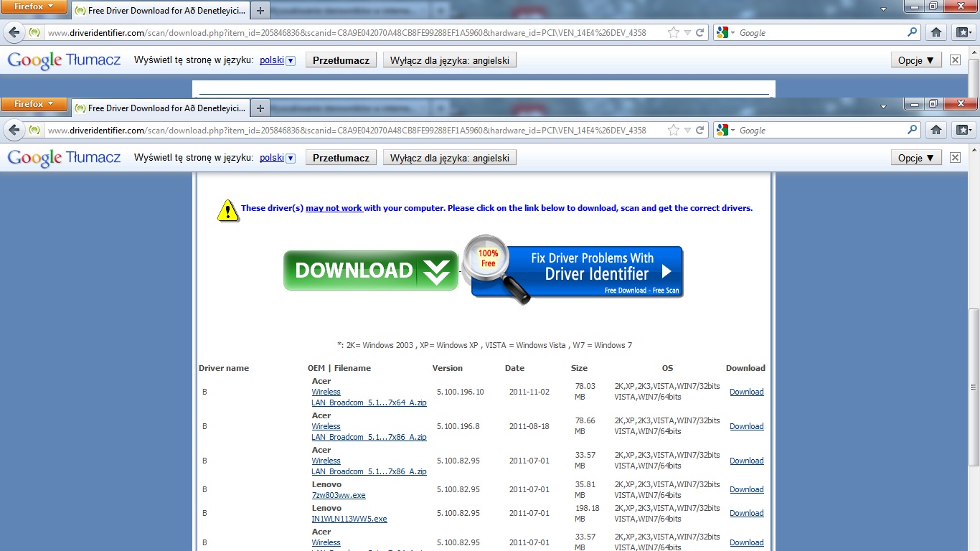Open the IN1WLN113WW5.exe file link
The image size is (980, 551).
click(349, 519)
